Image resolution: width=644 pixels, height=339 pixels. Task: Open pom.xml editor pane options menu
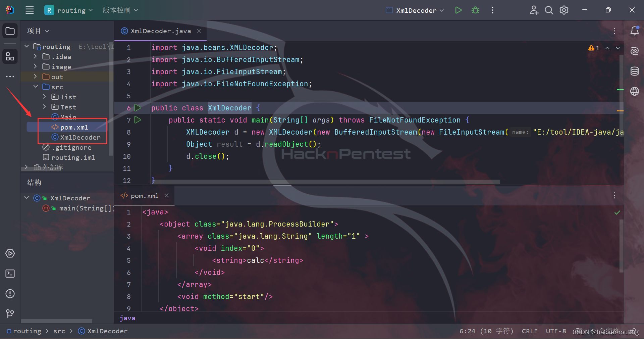[614, 195]
